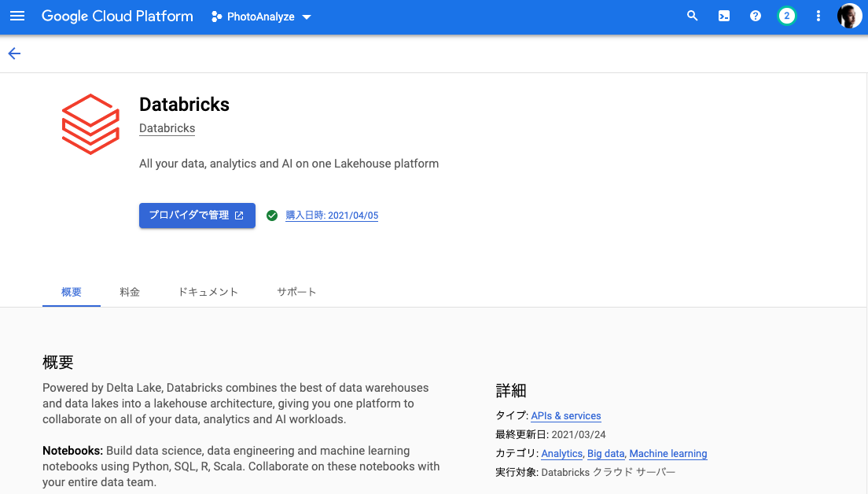Click the 実行対象: Databricks クラウド サーバー text
868x494 pixels.
[585, 473]
